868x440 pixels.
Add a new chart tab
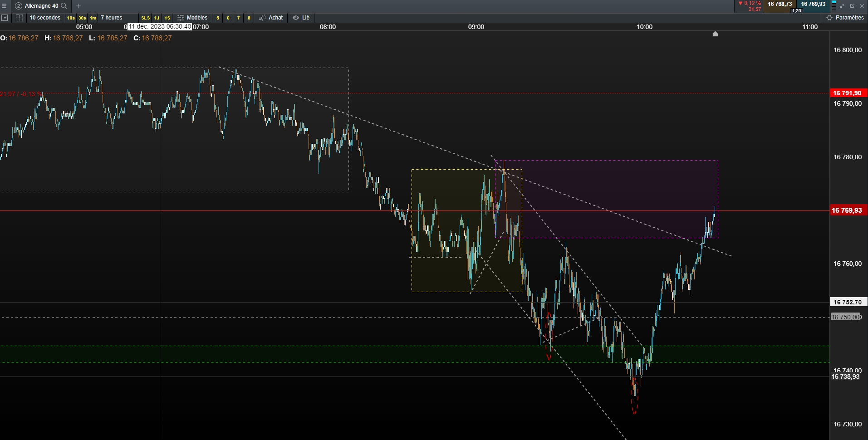click(78, 6)
